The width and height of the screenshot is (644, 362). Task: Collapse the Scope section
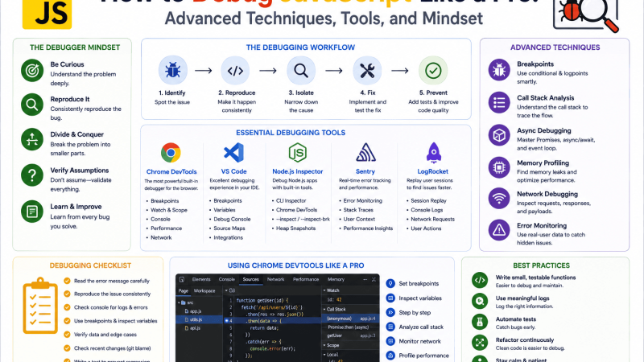[x=324, y=345]
